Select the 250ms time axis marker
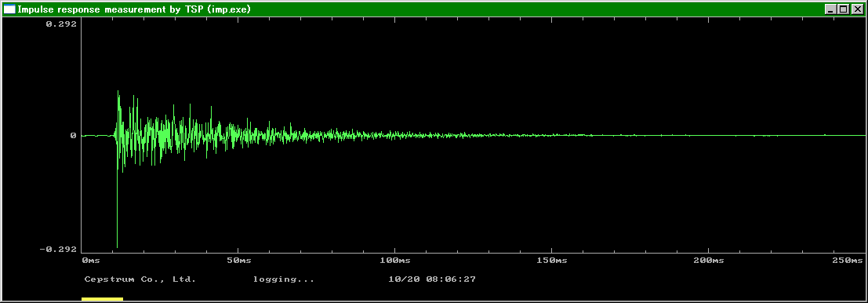Viewport: 868px width, 303px height. [848, 261]
